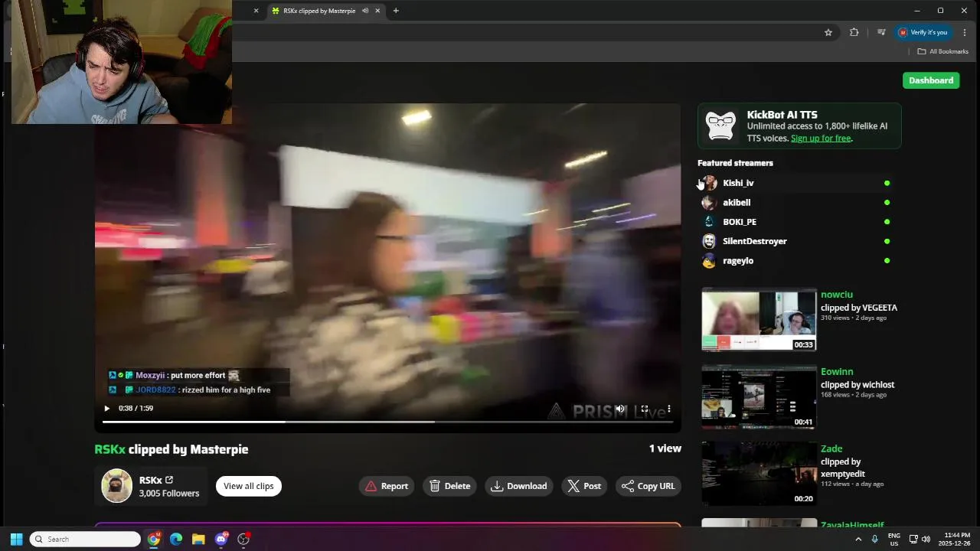980x551 pixels.
Task: Open Discord from the taskbar
Action: click(221, 539)
